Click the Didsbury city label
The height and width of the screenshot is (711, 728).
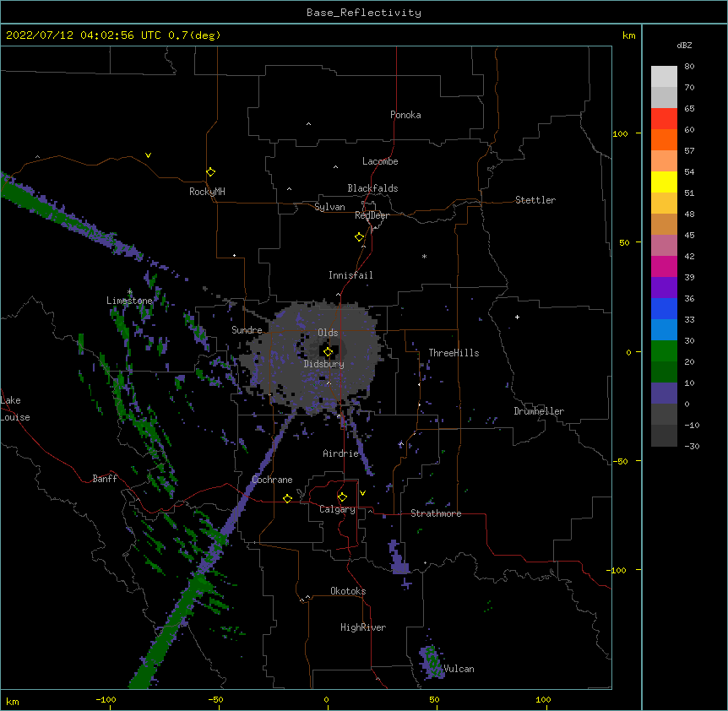coord(323,364)
